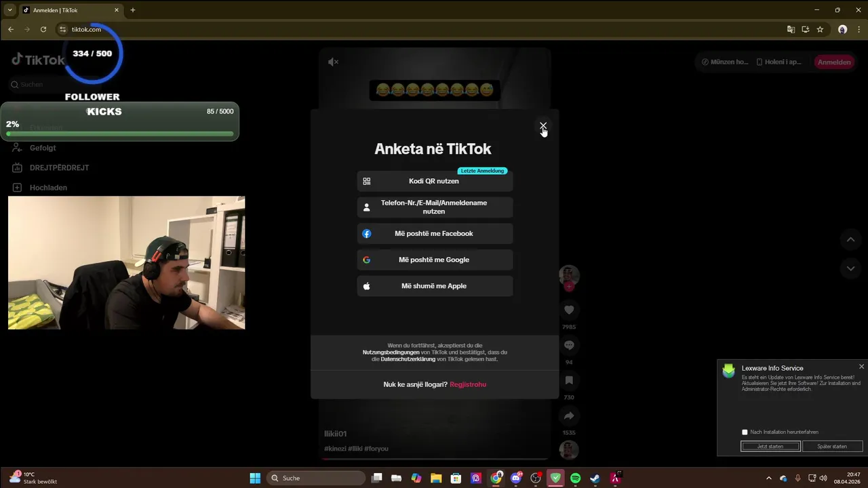Image resolution: width=868 pixels, height=488 pixels.
Task: Go back in the browser
Action: 11,29
